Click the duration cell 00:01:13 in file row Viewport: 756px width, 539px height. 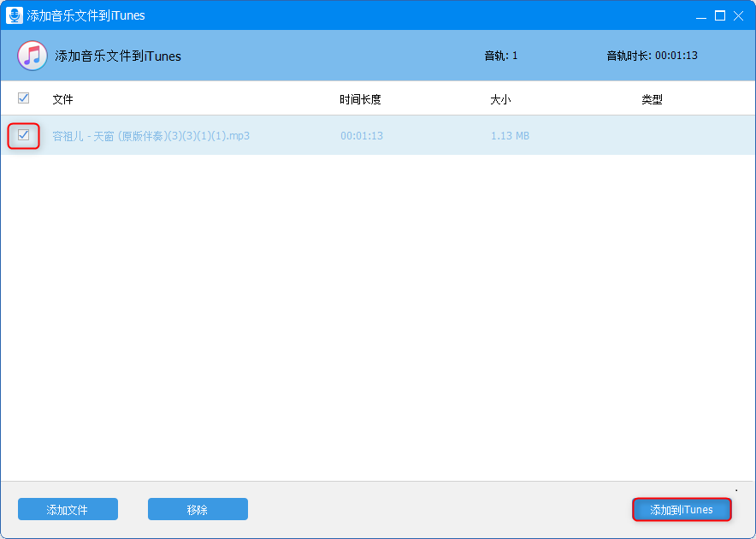362,136
